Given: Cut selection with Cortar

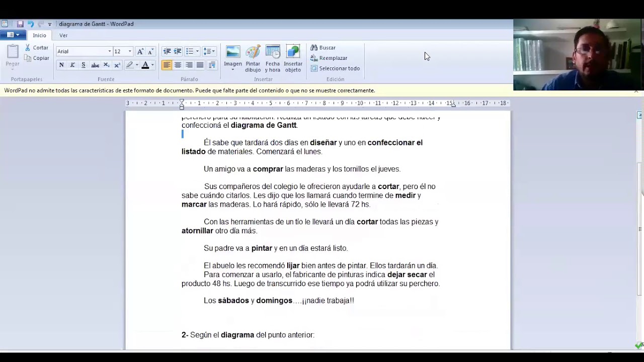Looking at the screenshot, I should 36,48.
